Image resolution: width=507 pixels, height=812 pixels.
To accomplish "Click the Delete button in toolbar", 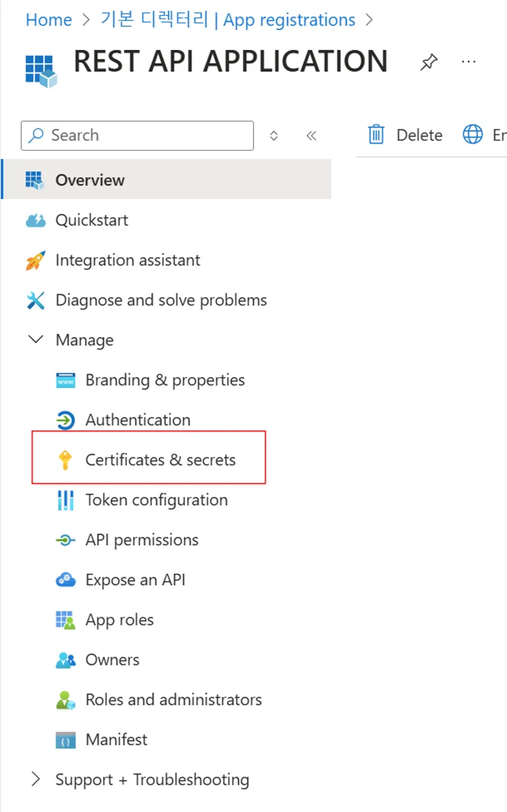I will tap(405, 135).
